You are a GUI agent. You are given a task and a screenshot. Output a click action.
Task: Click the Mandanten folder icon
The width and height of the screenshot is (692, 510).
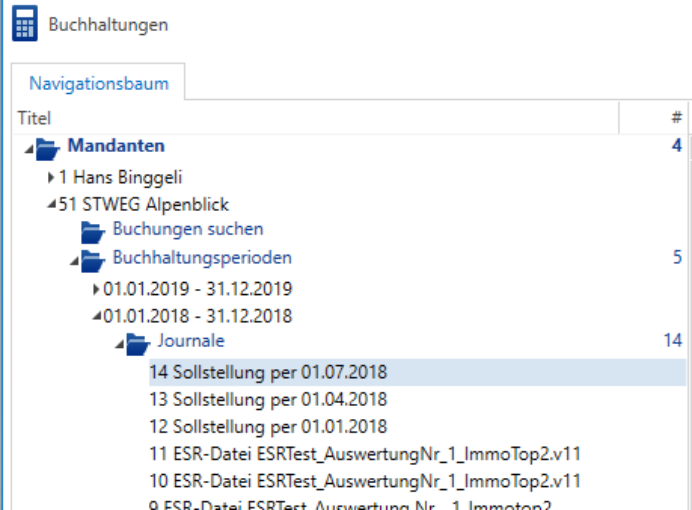click(x=48, y=149)
